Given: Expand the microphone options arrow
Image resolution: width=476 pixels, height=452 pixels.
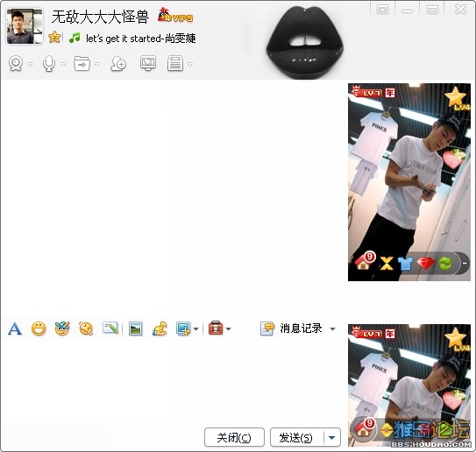Looking at the screenshot, I should click(x=63, y=64).
